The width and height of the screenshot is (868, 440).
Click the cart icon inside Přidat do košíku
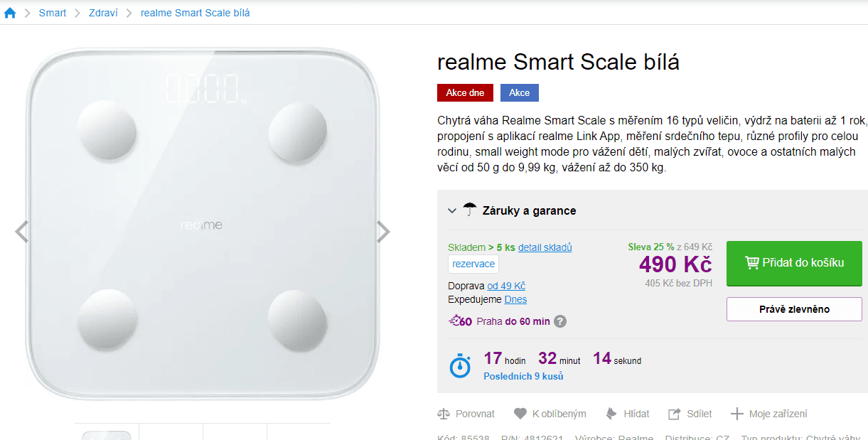pyautogui.click(x=751, y=263)
